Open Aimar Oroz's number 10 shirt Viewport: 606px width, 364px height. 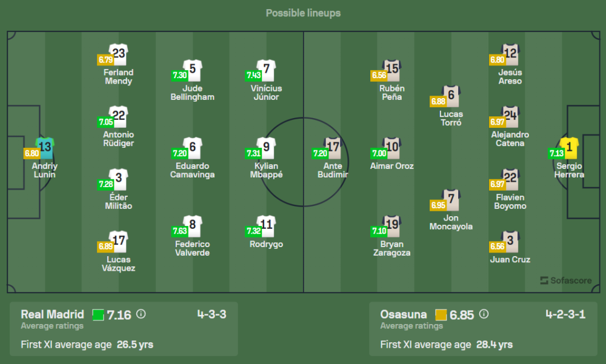point(392,147)
